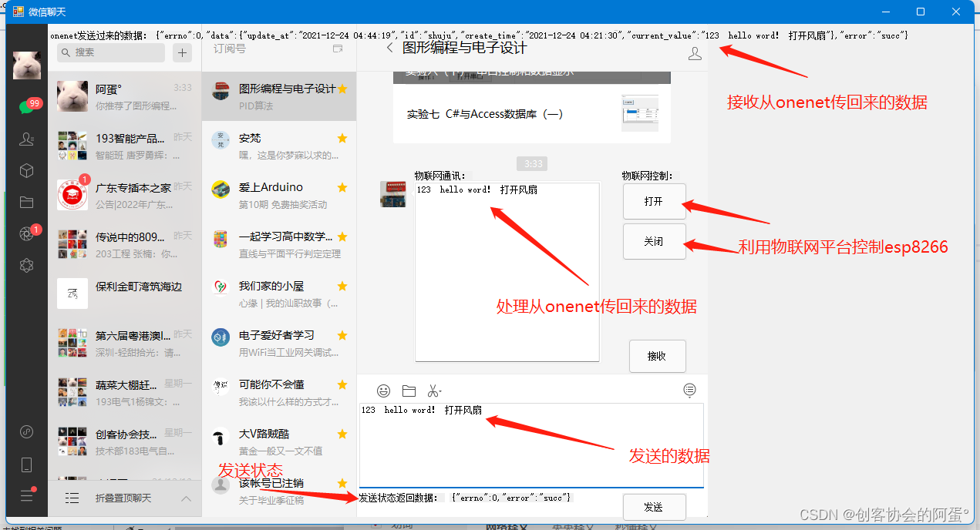980x530 pixels.
Task: Click into the send message text box
Action: 531,445
